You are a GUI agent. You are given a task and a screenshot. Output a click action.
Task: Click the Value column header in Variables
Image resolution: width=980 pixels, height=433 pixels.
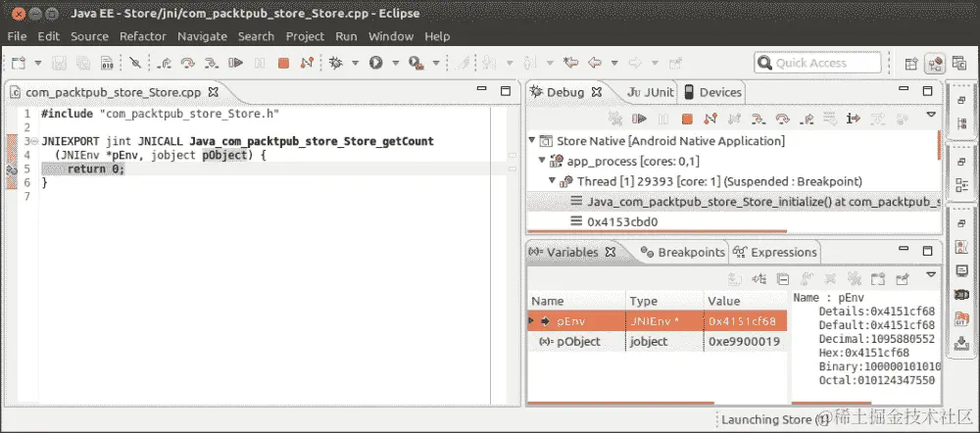click(745, 301)
